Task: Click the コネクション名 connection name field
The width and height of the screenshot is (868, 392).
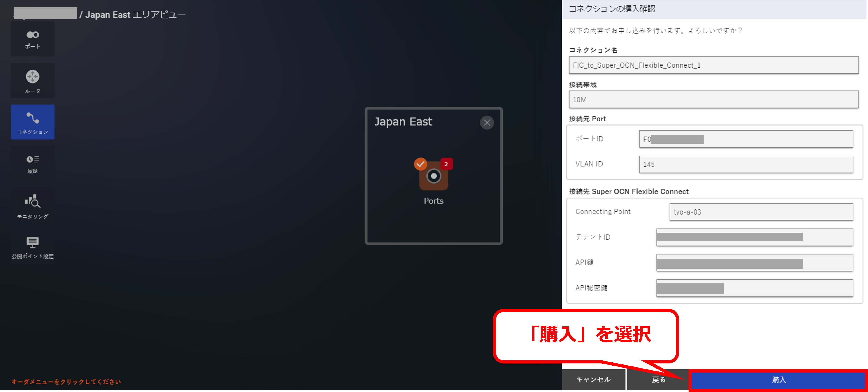Action: [x=713, y=65]
